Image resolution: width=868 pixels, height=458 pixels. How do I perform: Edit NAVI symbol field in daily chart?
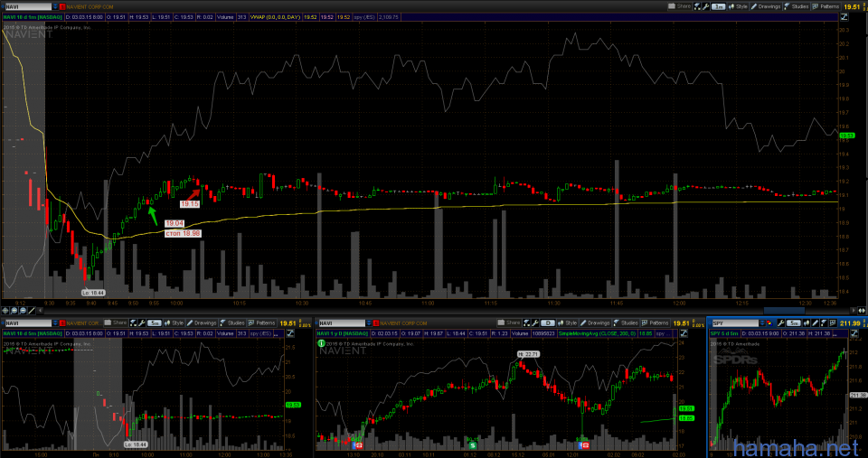(x=342, y=323)
